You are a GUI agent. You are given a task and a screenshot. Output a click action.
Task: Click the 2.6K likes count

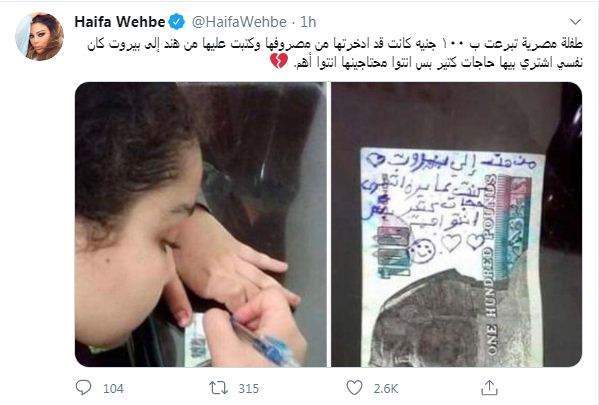386,389
